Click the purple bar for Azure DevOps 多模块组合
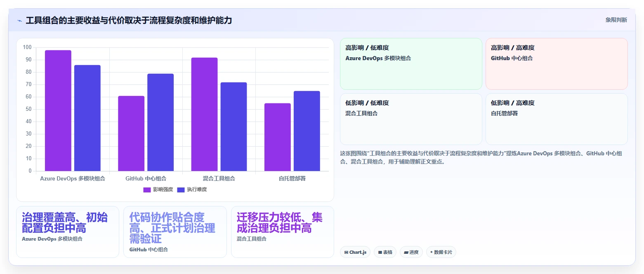The image size is (644, 274). coord(58,110)
